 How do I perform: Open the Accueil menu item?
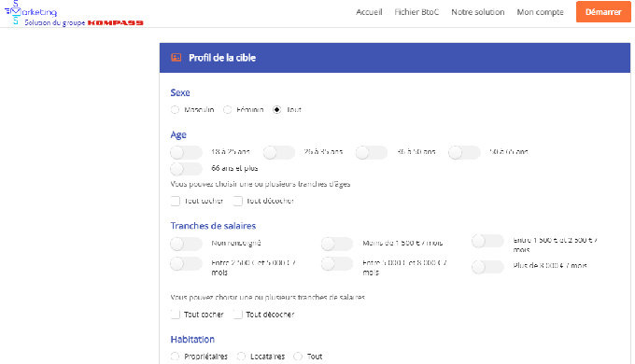click(369, 12)
